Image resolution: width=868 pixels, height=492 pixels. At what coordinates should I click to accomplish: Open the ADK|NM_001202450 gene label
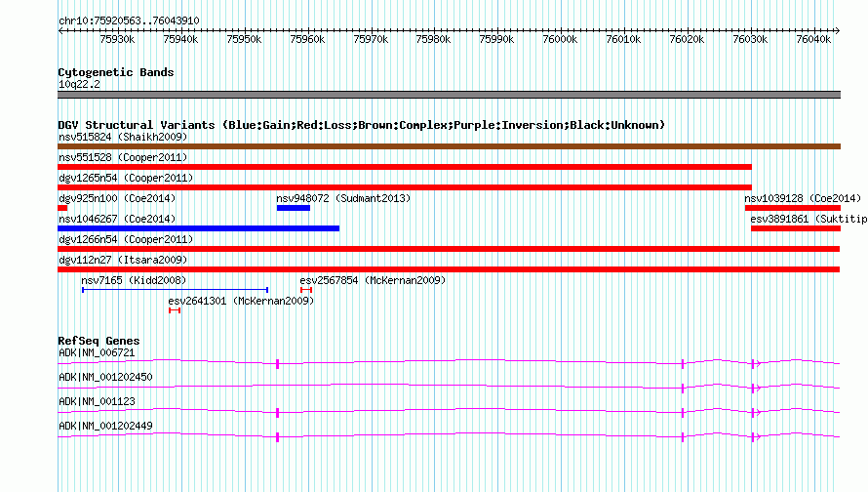[105, 378]
